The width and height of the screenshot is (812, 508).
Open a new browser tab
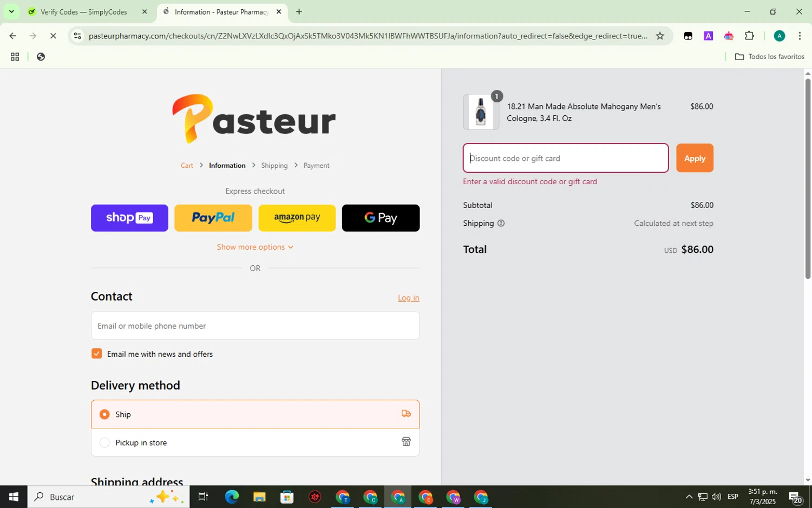(299, 11)
